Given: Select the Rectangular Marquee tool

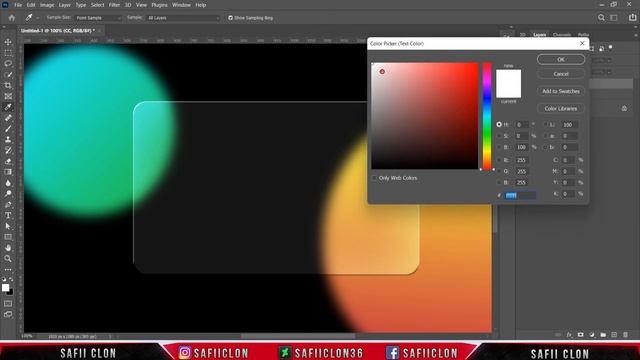Looking at the screenshot, I should click(8, 53).
